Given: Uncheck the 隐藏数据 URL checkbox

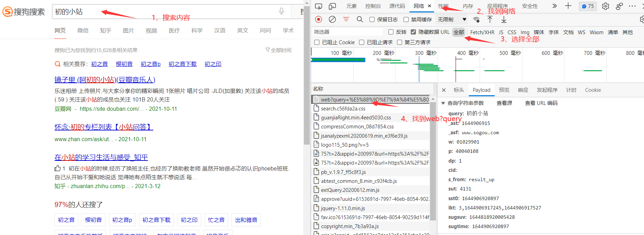Looking at the screenshot, I should click(413, 32).
